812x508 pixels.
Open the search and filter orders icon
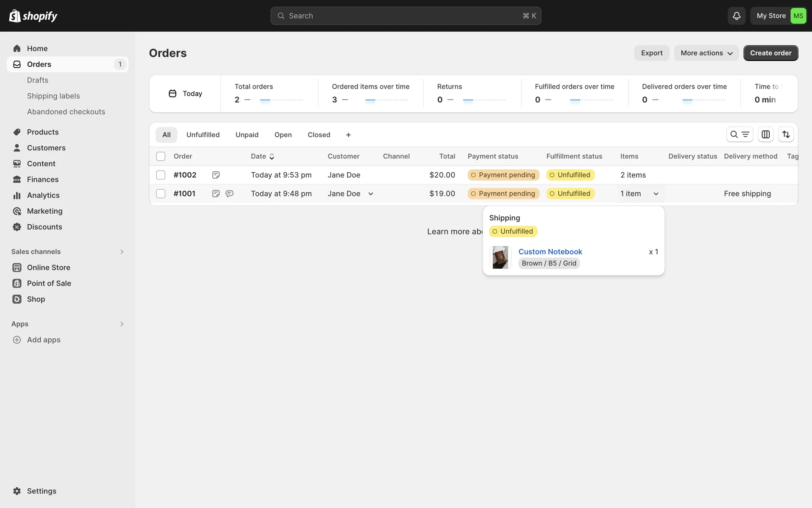point(739,134)
